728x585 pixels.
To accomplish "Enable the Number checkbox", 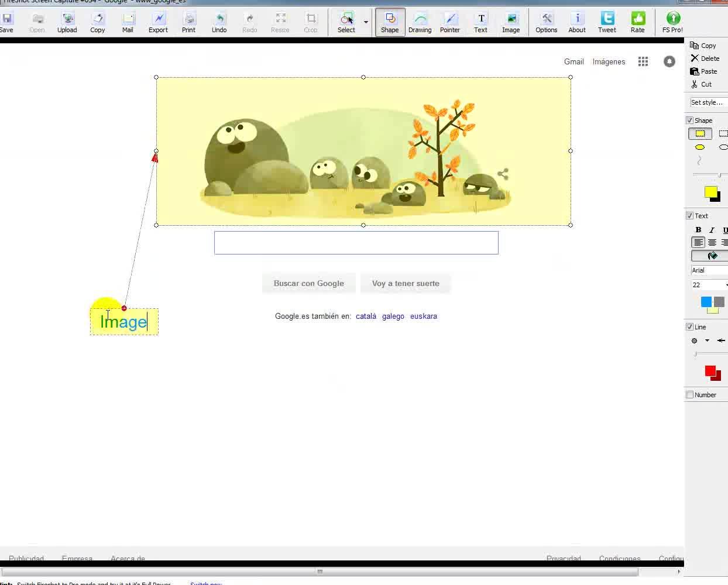I will coord(689,394).
